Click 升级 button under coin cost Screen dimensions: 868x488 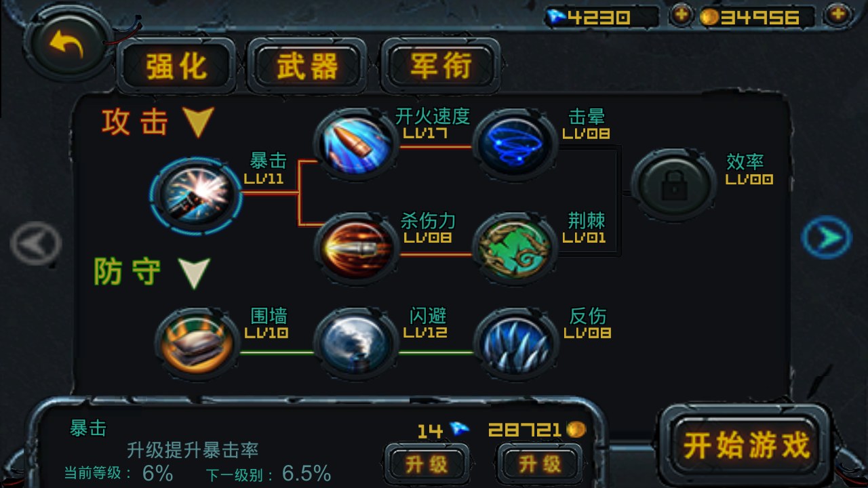(x=540, y=464)
